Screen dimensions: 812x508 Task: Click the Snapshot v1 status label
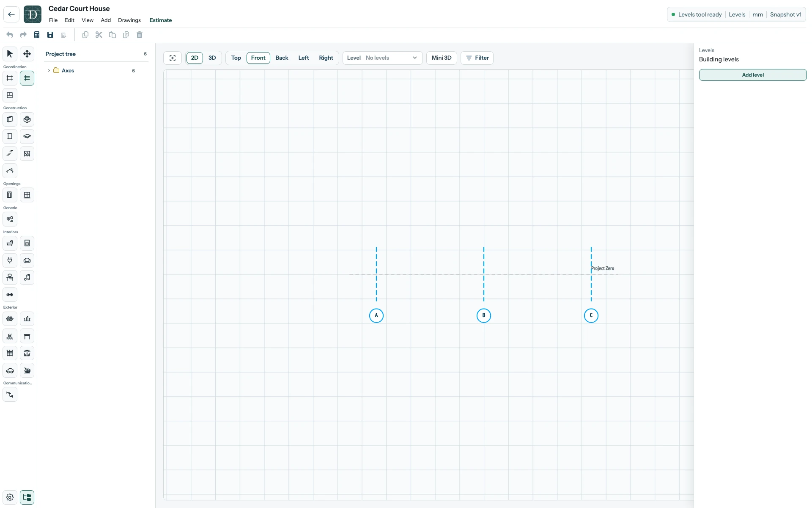pyautogui.click(x=786, y=14)
